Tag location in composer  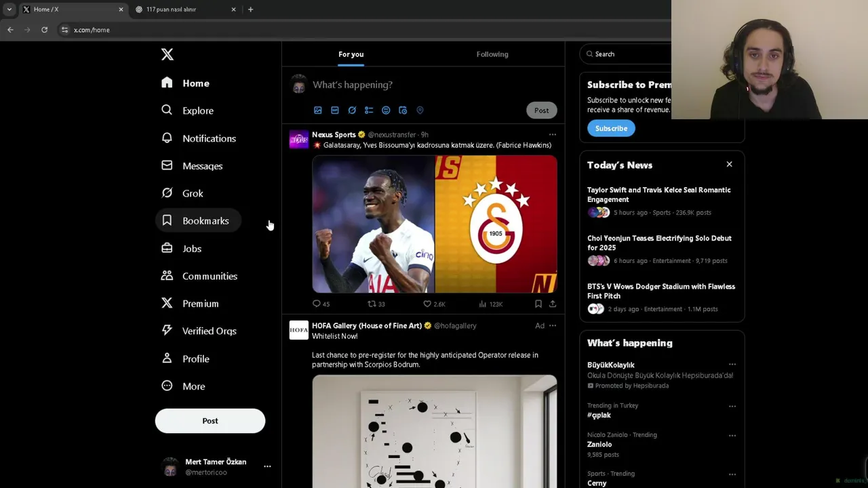[420, 110]
